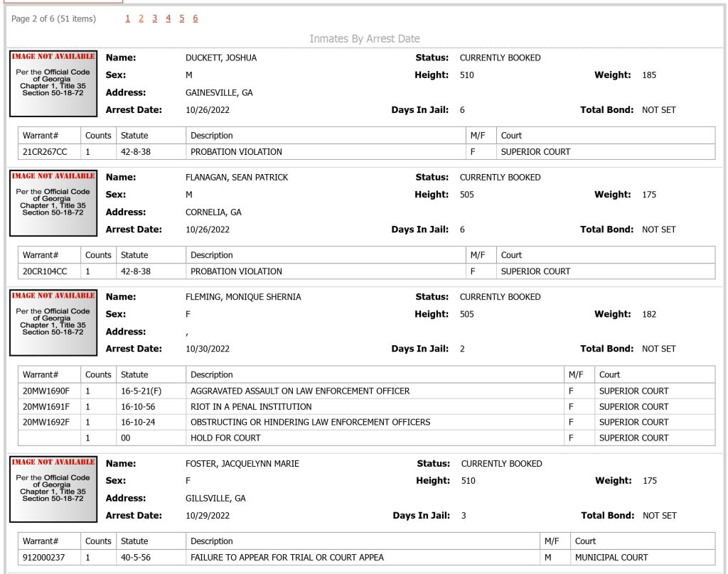The image size is (728, 574).
Task: Click Monique Fleming's image placeholder
Action: click(53, 323)
